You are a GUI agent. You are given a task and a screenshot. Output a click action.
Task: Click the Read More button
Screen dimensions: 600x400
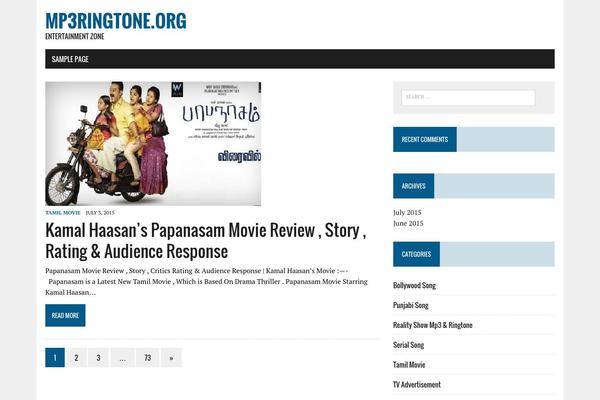click(65, 315)
